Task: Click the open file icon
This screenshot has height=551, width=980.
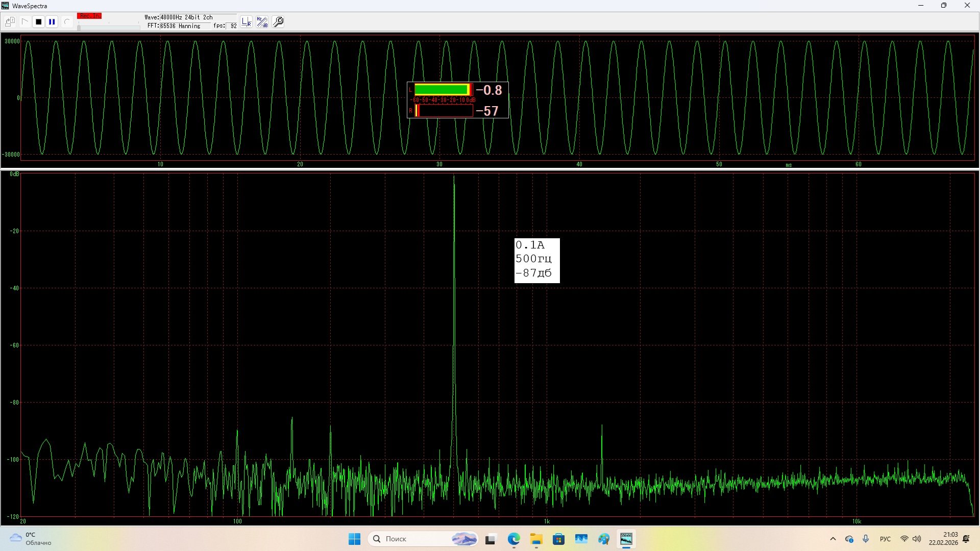Action: coord(10,22)
